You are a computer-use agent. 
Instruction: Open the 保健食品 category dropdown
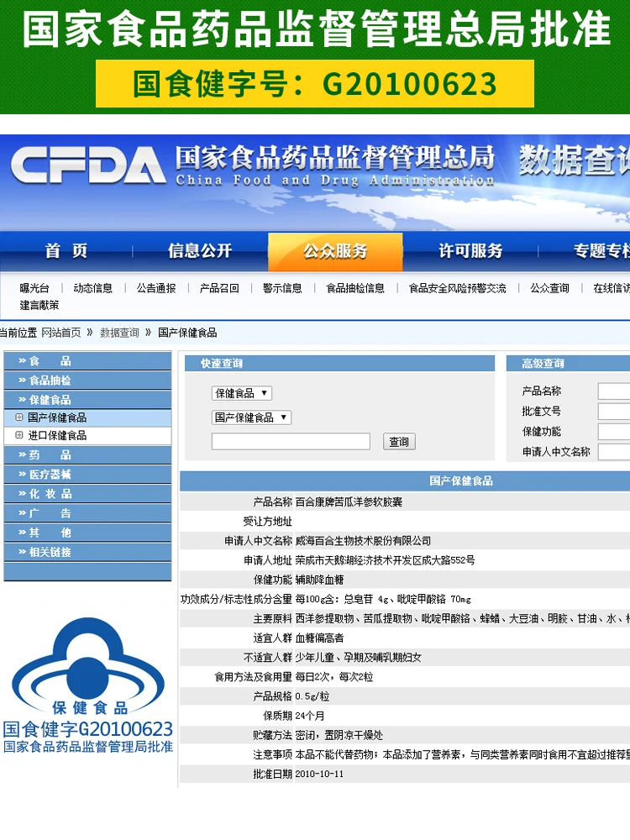[x=242, y=393]
